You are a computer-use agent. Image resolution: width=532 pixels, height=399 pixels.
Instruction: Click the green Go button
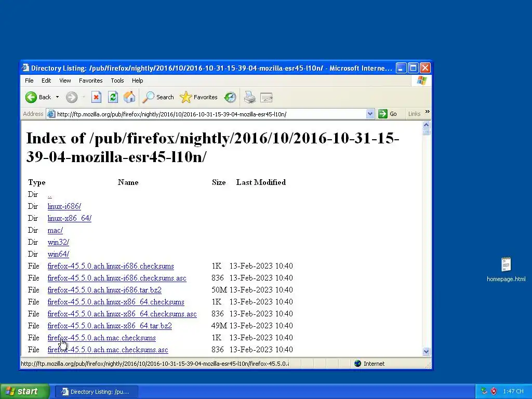(388, 114)
